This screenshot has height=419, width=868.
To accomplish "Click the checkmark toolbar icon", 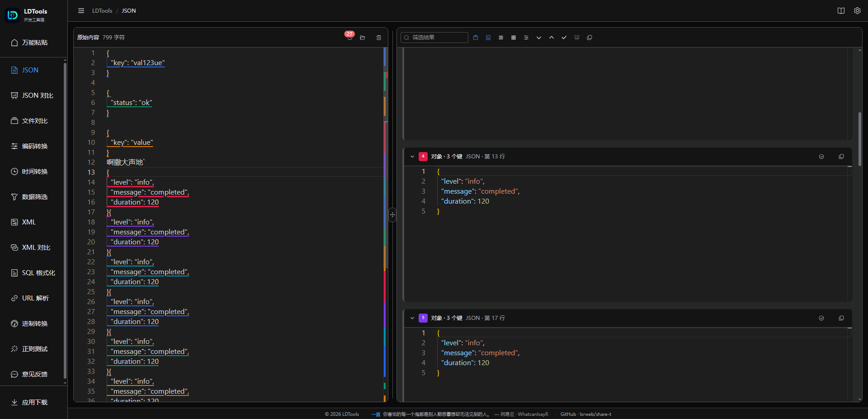I will [564, 38].
